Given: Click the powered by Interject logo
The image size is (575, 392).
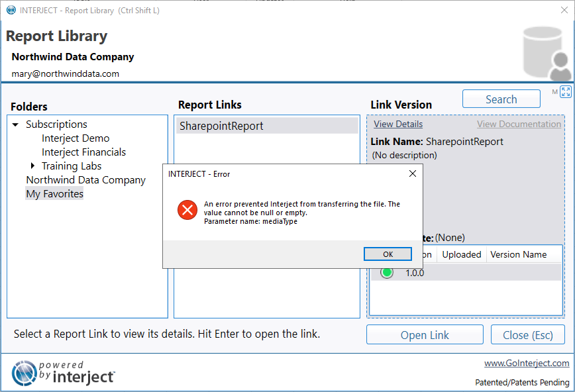Looking at the screenshot, I should click(x=63, y=373).
